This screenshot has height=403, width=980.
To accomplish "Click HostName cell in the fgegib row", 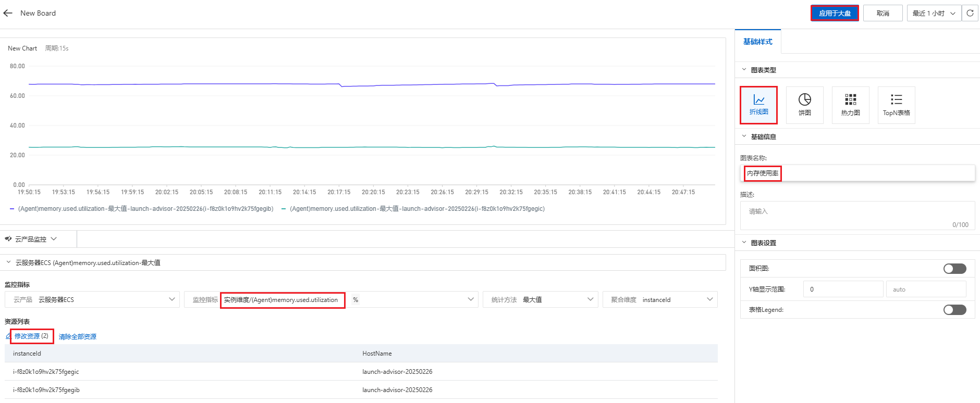I will [397, 390].
